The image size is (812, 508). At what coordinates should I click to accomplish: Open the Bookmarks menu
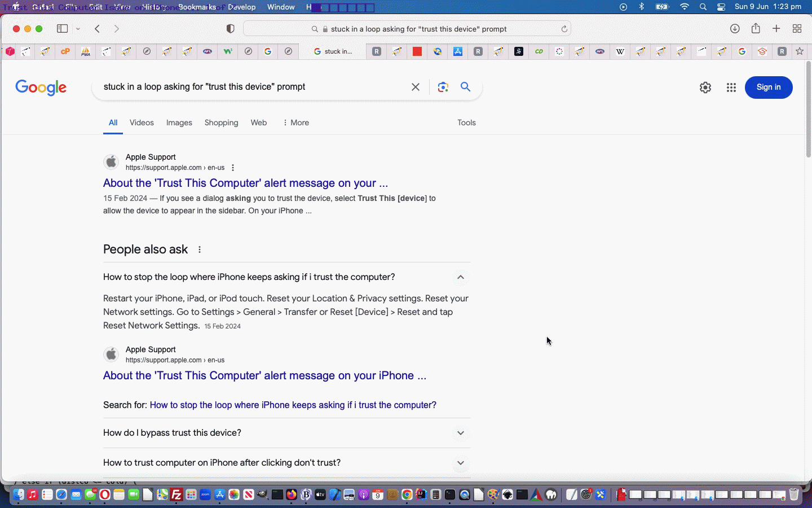click(197, 7)
